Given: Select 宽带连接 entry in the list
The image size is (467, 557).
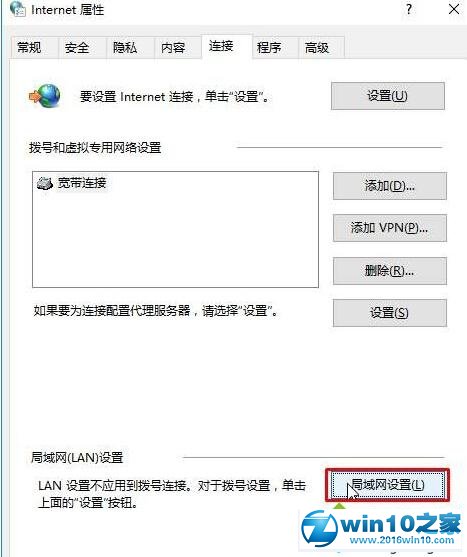Looking at the screenshot, I should click(72, 183).
